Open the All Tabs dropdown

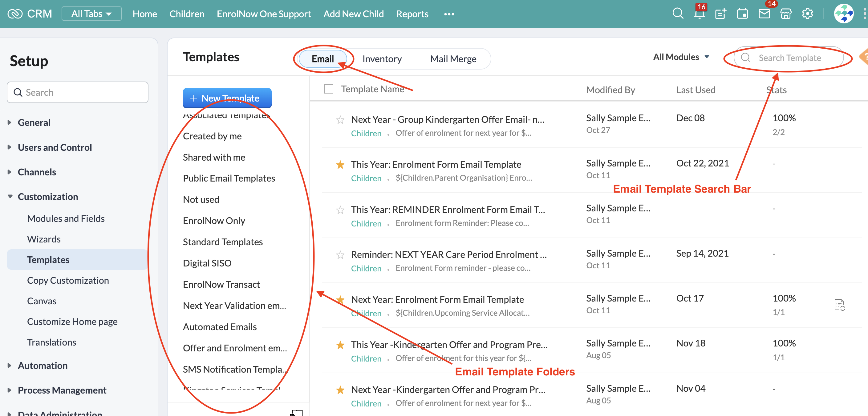(x=91, y=14)
